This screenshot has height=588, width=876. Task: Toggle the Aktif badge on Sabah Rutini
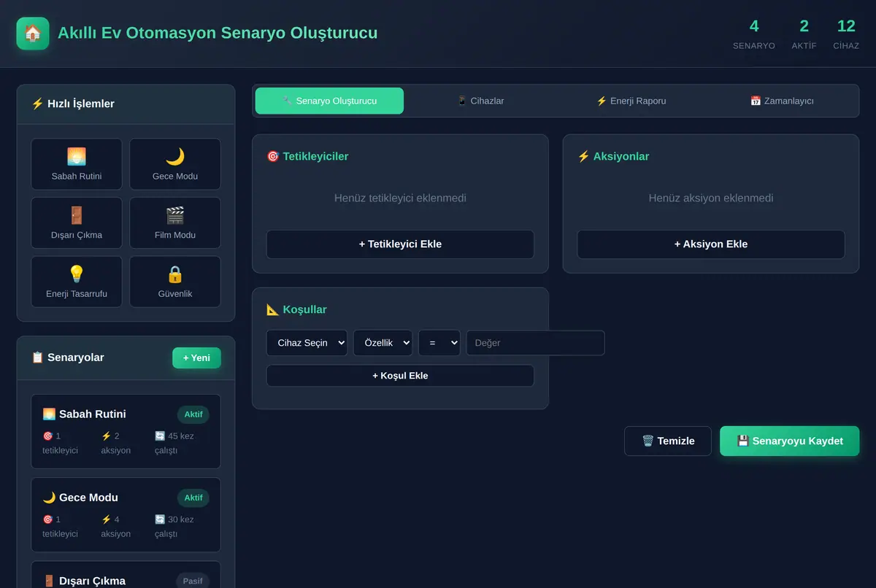pos(193,414)
